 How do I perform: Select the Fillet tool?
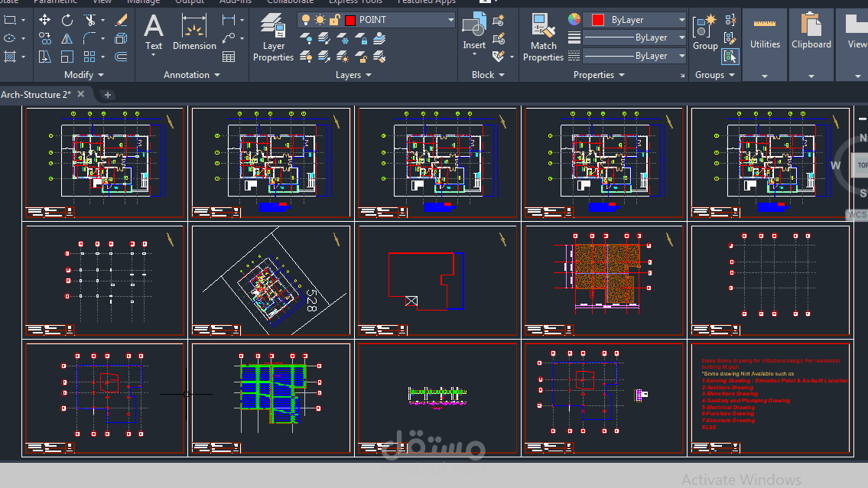pyautogui.click(x=89, y=38)
